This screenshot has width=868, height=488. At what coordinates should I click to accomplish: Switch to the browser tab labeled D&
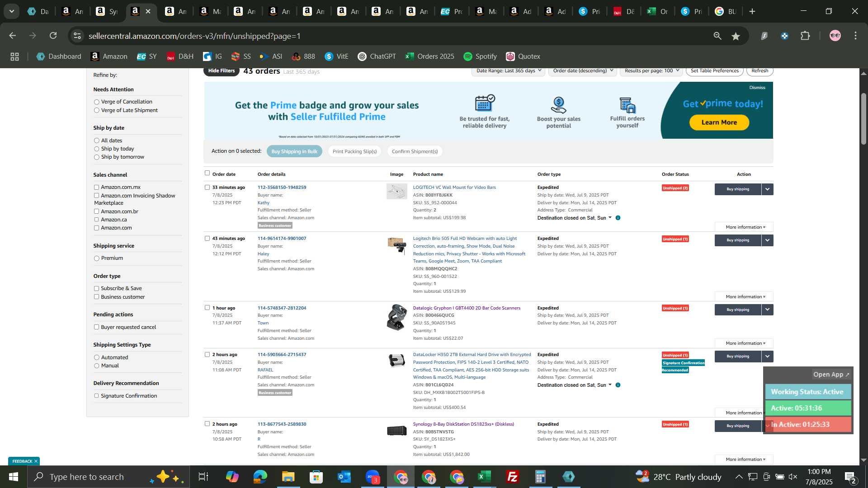[624, 11]
